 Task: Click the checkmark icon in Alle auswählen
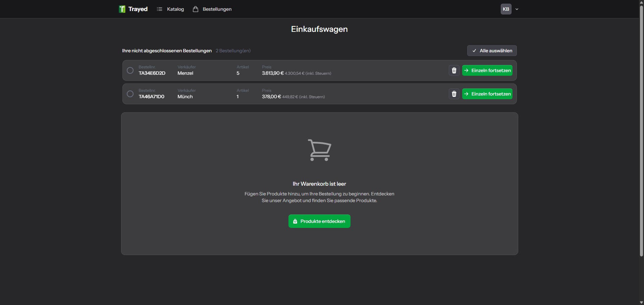coord(475,51)
